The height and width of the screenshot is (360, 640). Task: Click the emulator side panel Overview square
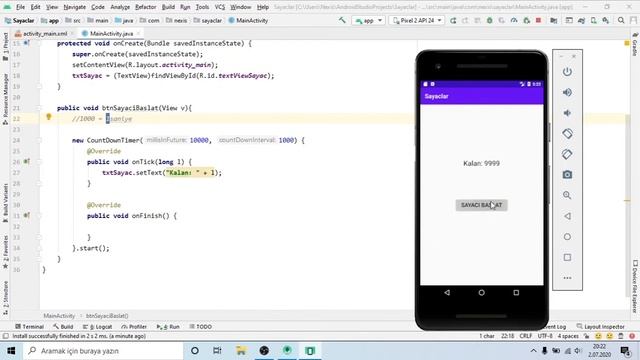coord(567,257)
